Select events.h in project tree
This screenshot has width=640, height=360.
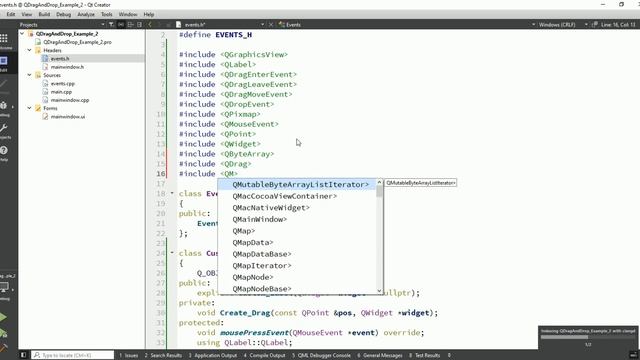pos(60,59)
